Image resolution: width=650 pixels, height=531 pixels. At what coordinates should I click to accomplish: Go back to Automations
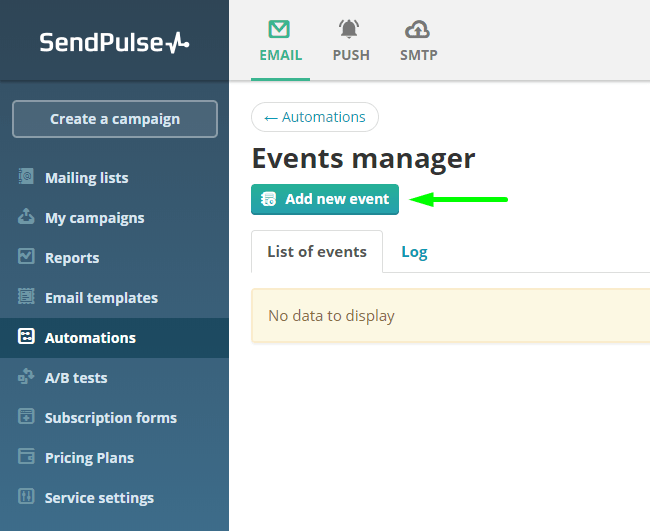click(315, 117)
